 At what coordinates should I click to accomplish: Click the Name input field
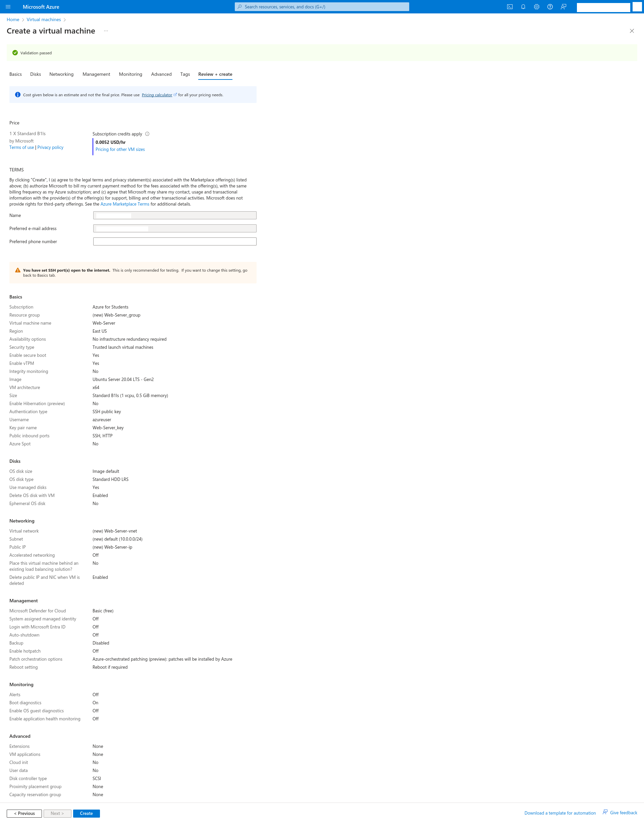tap(174, 215)
